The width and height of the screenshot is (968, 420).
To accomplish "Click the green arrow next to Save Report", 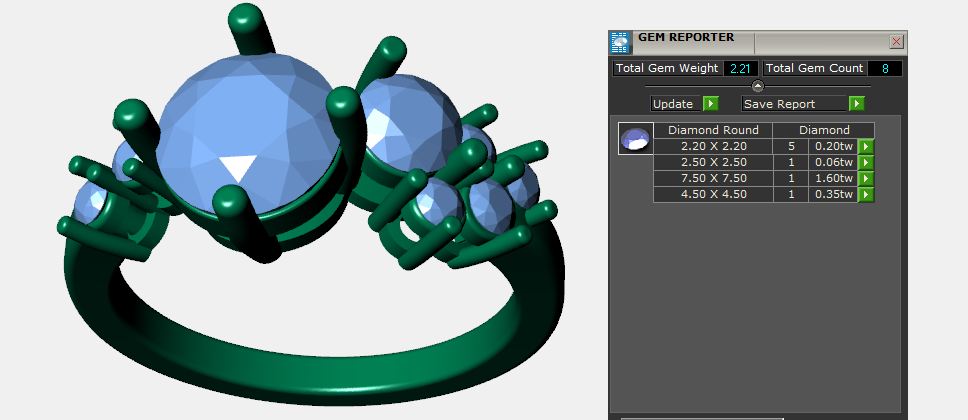I will pyautogui.click(x=856, y=104).
